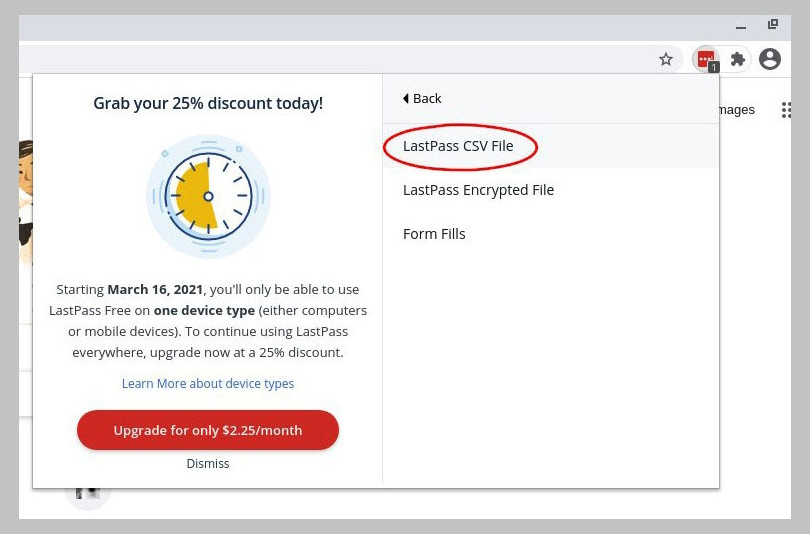This screenshot has height=534, width=810.
Task: Select the Form Fills option
Action: tap(434, 234)
